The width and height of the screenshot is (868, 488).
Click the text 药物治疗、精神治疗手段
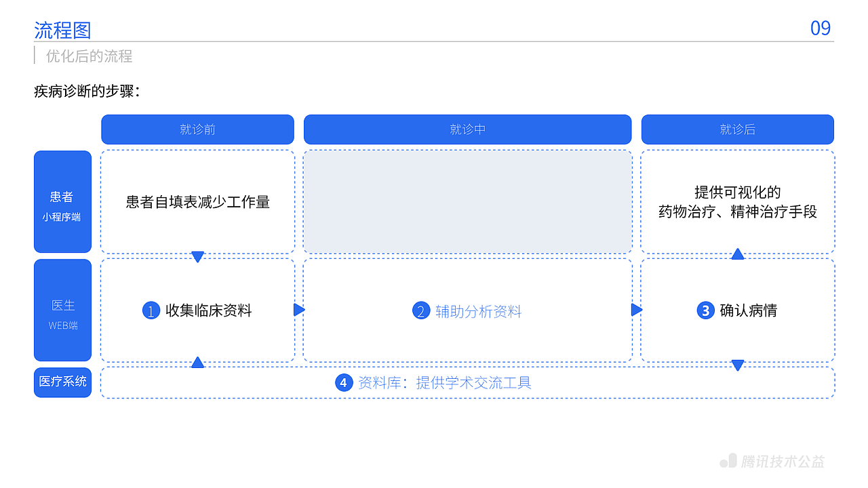coord(738,211)
